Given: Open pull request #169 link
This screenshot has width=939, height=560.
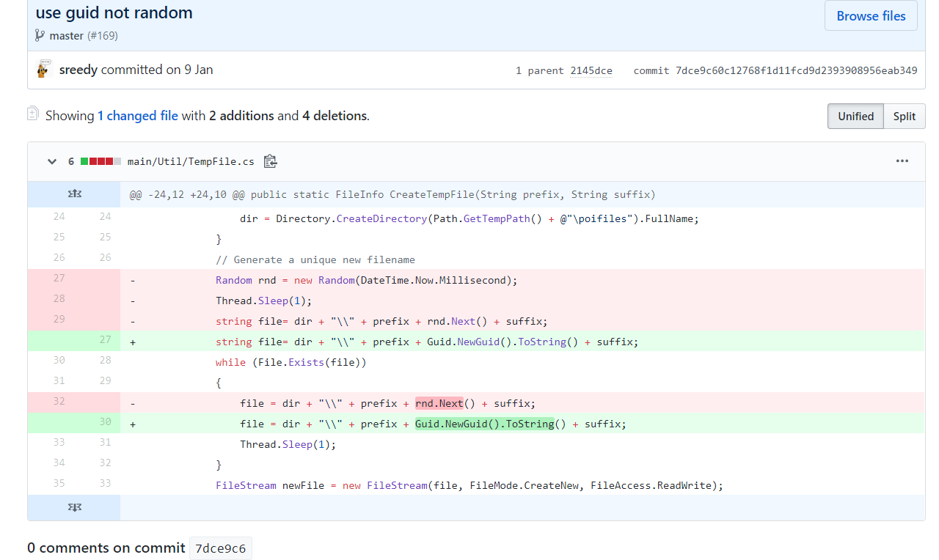Looking at the screenshot, I should (x=103, y=35).
